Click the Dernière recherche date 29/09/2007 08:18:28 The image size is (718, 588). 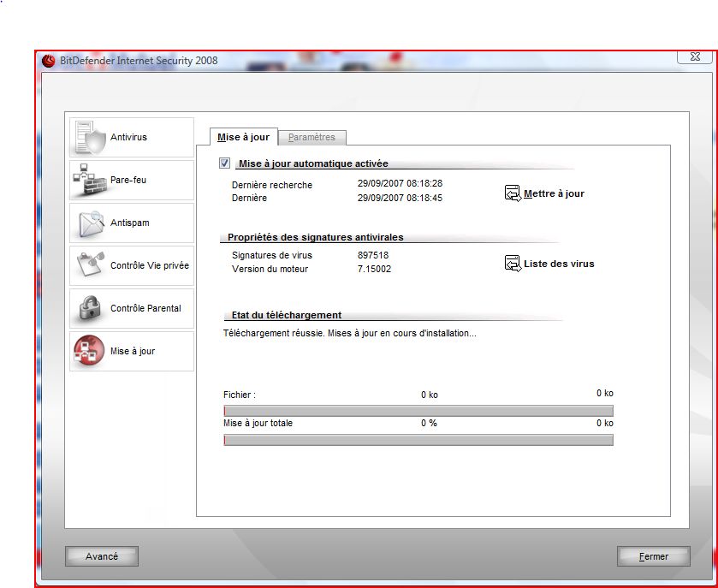[x=400, y=183]
